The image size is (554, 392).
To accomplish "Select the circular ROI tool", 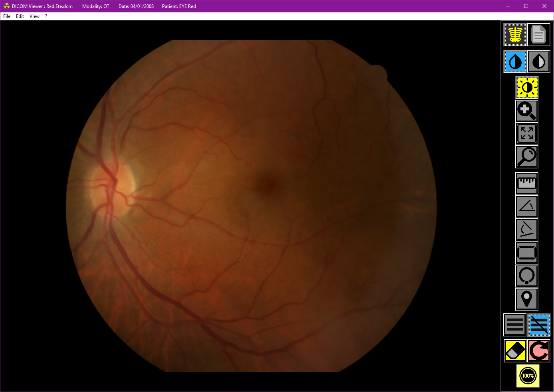I will click(x=527, y=276).
